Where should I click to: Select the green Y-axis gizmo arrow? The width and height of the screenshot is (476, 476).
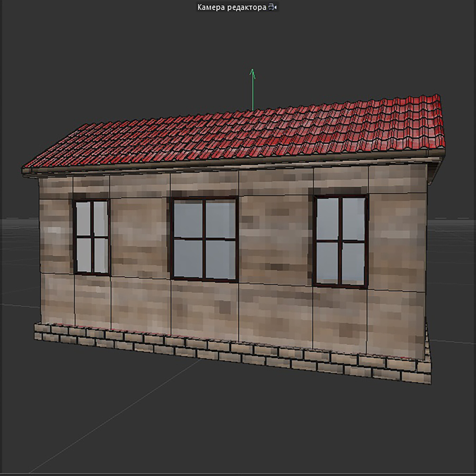pyautogui.click(x=253, y=90)
